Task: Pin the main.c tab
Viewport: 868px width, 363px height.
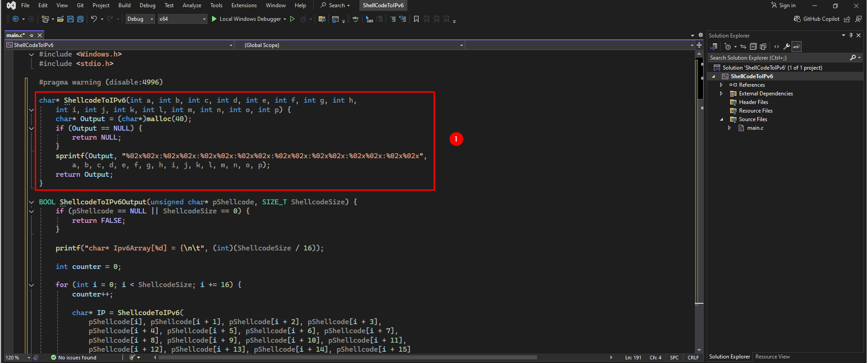Action: pyautogui.click(x=31, y=35)
